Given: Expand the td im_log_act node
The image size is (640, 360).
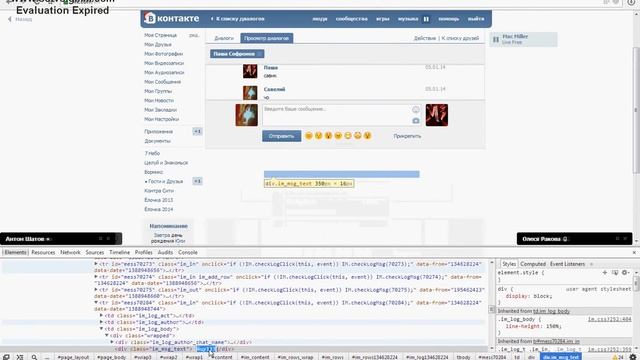Looking at the screenshot, I should [x=101, y=316].
